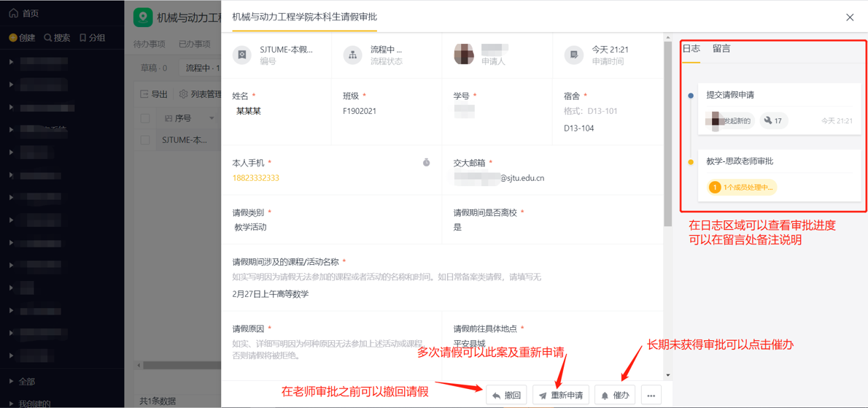
Task: Expand the 全部 tree item in sidebar
Action: [x=12, y=381]
